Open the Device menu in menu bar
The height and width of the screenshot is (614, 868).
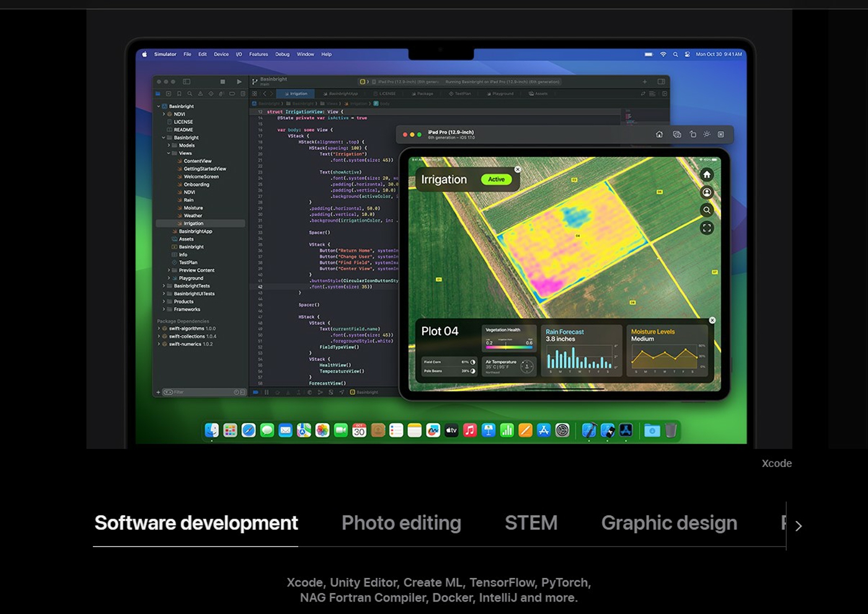tap(221, 55)
